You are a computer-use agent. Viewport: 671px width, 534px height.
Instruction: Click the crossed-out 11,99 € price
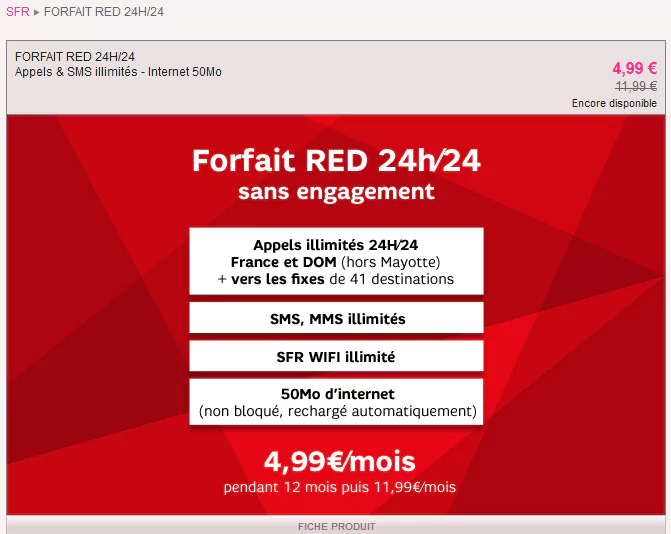point(636,86)
